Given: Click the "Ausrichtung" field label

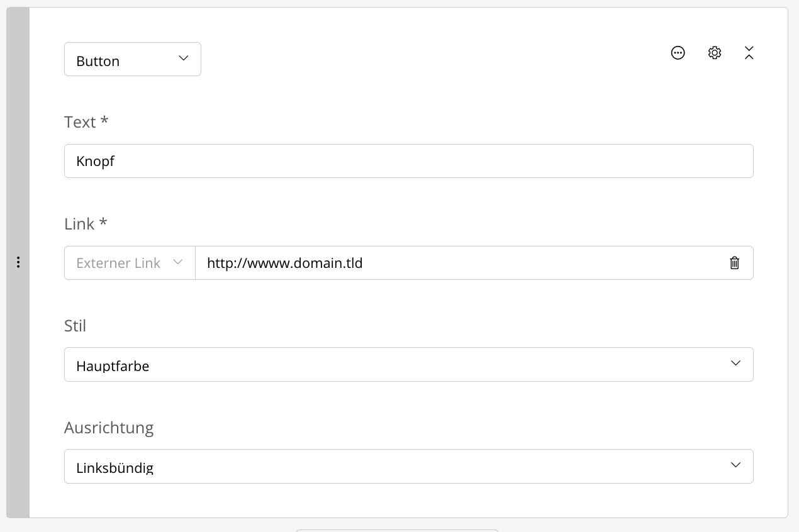Looking at the screenshot, I should click(x=109, y=428).
